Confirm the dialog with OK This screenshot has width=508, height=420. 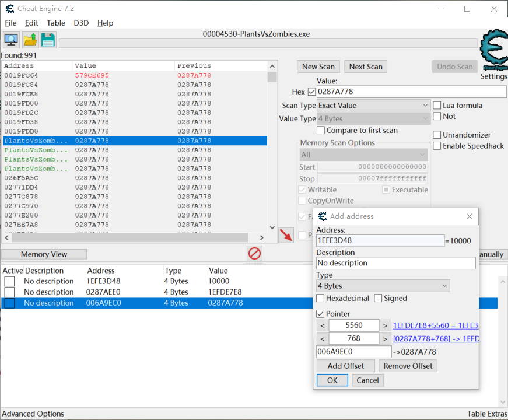(x=332, y=380)
